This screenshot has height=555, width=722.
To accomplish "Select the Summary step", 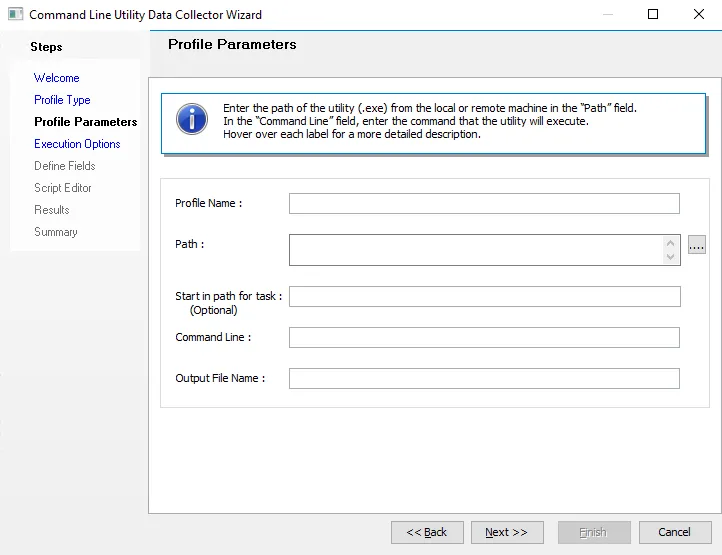I will (x=56, y=232).
